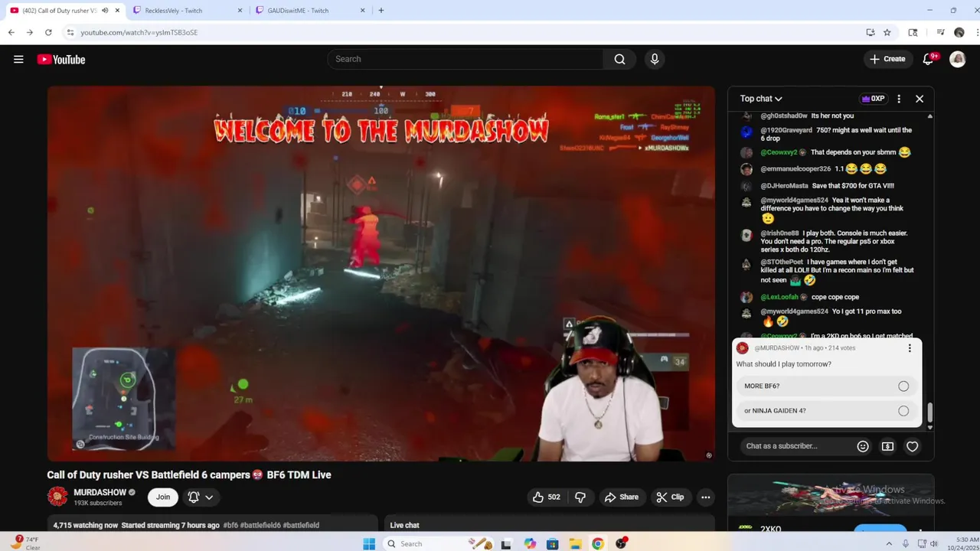
Task: Mute the YouTube tab audio
Action: [105, 11]
